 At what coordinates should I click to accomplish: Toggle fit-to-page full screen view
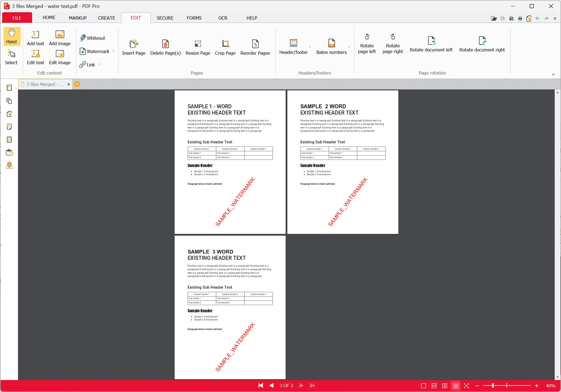pyautogui.click(x=467, y=386)
